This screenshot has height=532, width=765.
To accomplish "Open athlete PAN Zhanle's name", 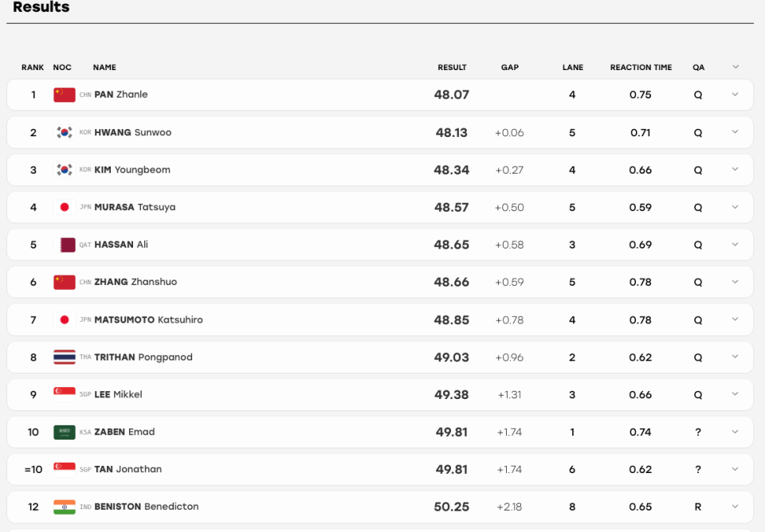I will coord(121,95).
